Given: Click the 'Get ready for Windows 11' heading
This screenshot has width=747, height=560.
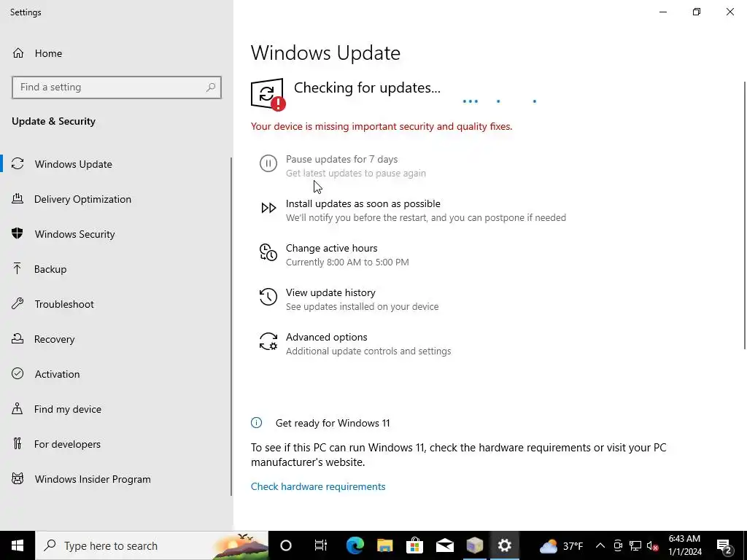Looking at the screenshot, I should pyautogui.click(x=333, y=423).
